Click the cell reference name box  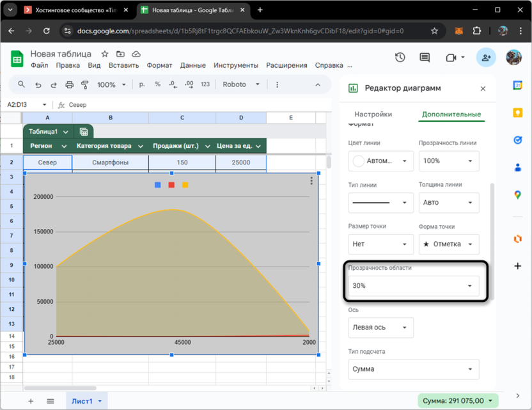pyautogui.click(x=27, y=105)
